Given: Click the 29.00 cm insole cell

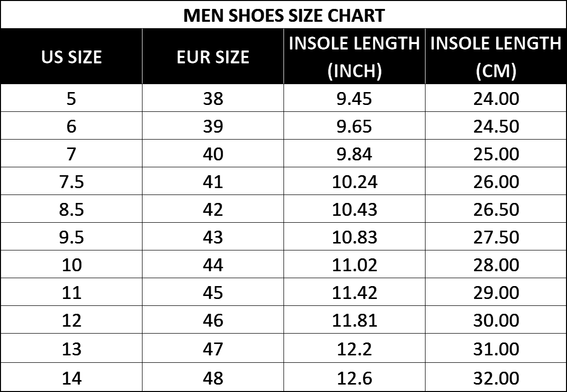Looking at the screenshot, I should tap(496, 293).
